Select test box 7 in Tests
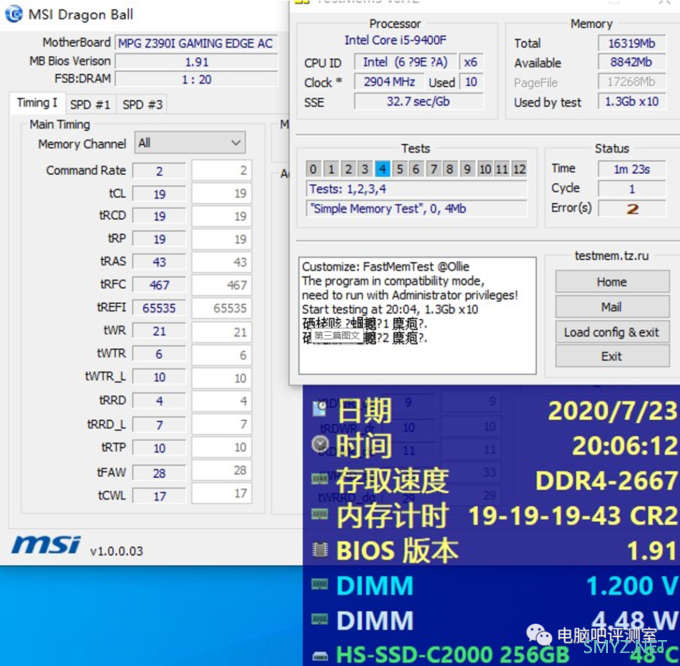Screen dimensions: 680x666 click(x=434, y=169)
